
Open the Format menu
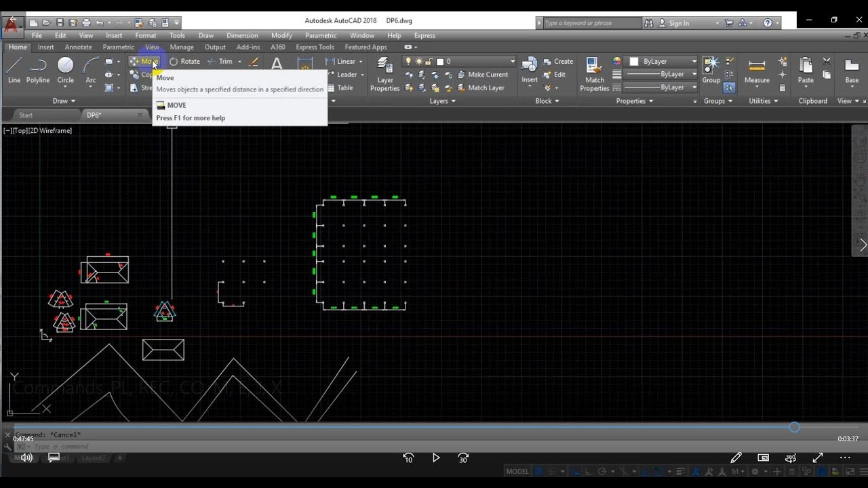click(x=145, y=35)
